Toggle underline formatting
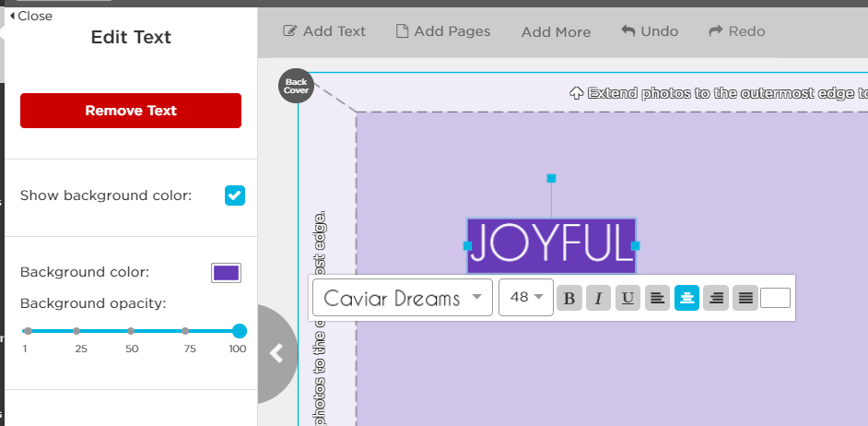Viewport: 868px width, 426px height. (x=628, y=298)
